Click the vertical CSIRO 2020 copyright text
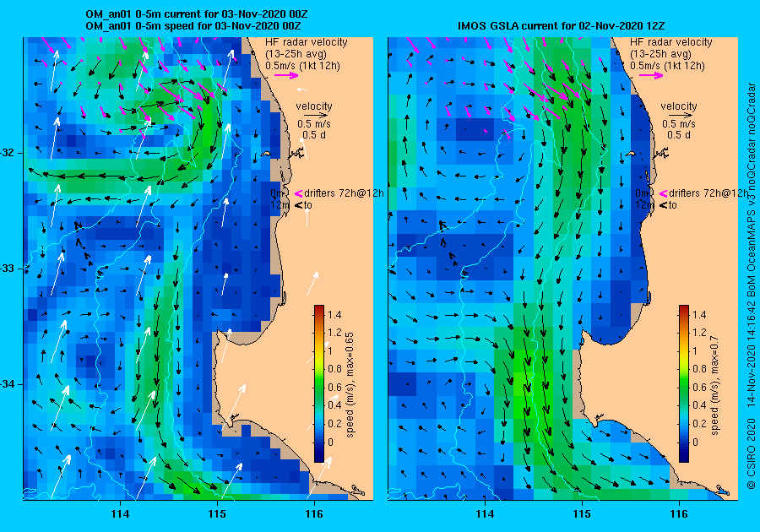Screen dimensions: 760x532 pyautogui.click(x=752, y=286)
